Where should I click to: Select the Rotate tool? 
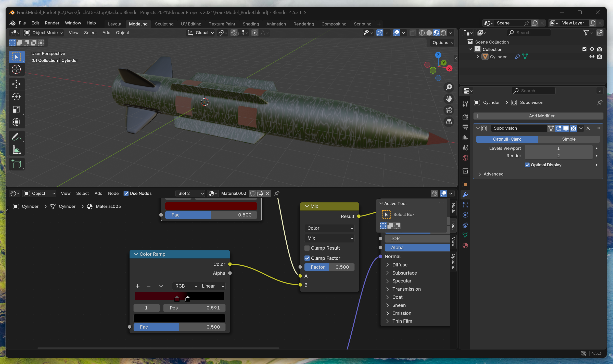16,97
